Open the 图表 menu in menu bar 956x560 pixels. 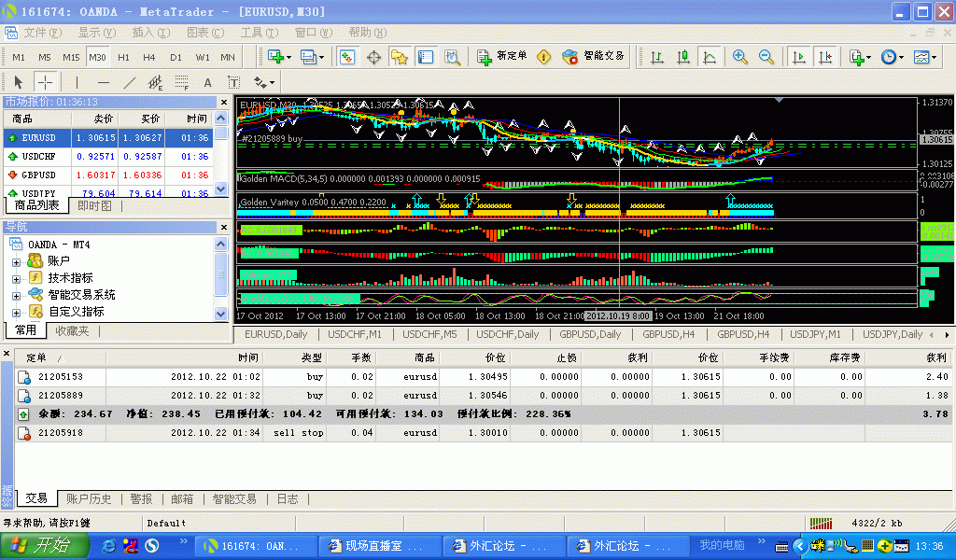tap(204, 33)
